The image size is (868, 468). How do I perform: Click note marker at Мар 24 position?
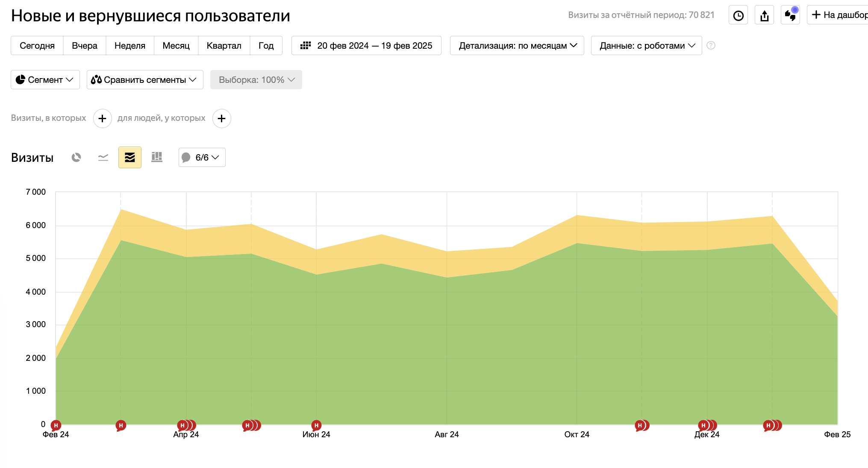click(121, 426)
